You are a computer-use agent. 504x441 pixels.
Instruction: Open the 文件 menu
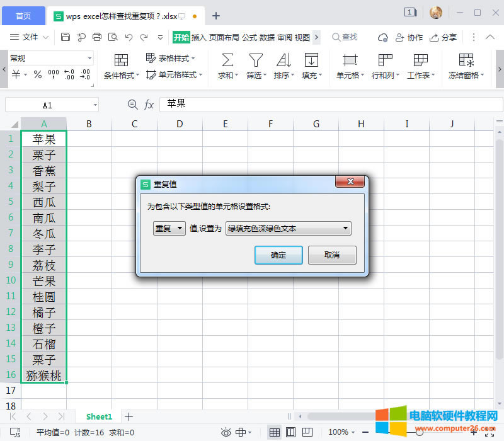click(x=30, y=37)
